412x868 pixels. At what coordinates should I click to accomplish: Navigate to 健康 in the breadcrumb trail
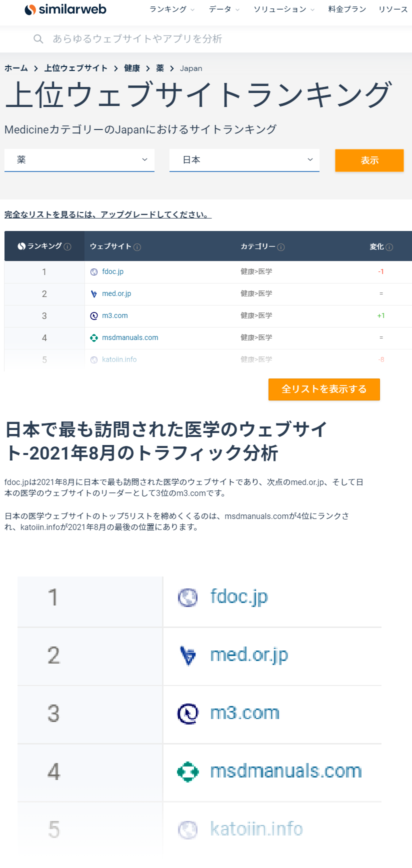click(132, 68)
